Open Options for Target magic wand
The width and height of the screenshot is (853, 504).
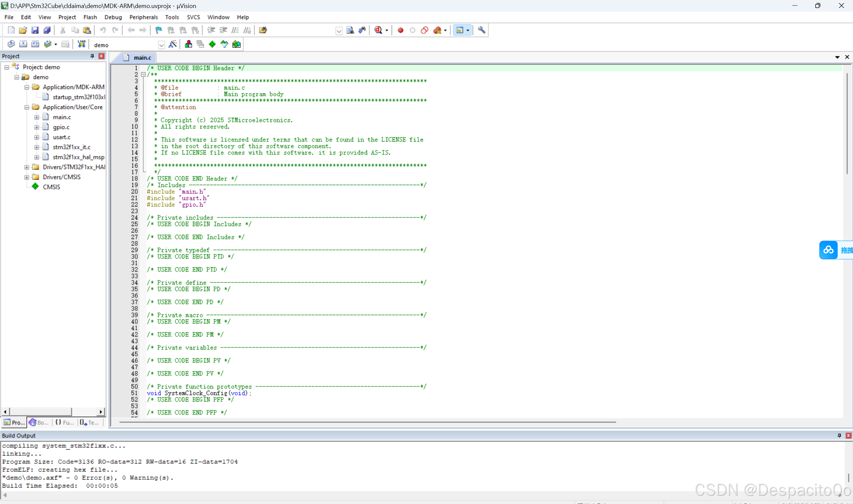tap(173, 44)
